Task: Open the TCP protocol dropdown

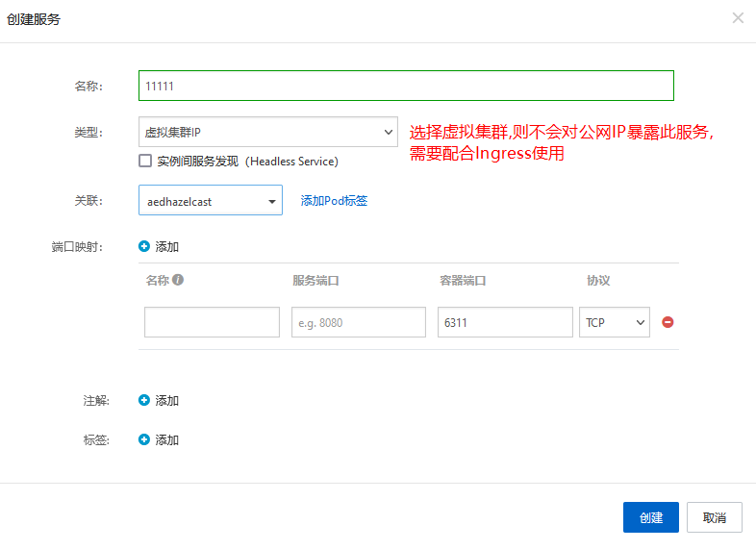Action: tap(614, 322)
